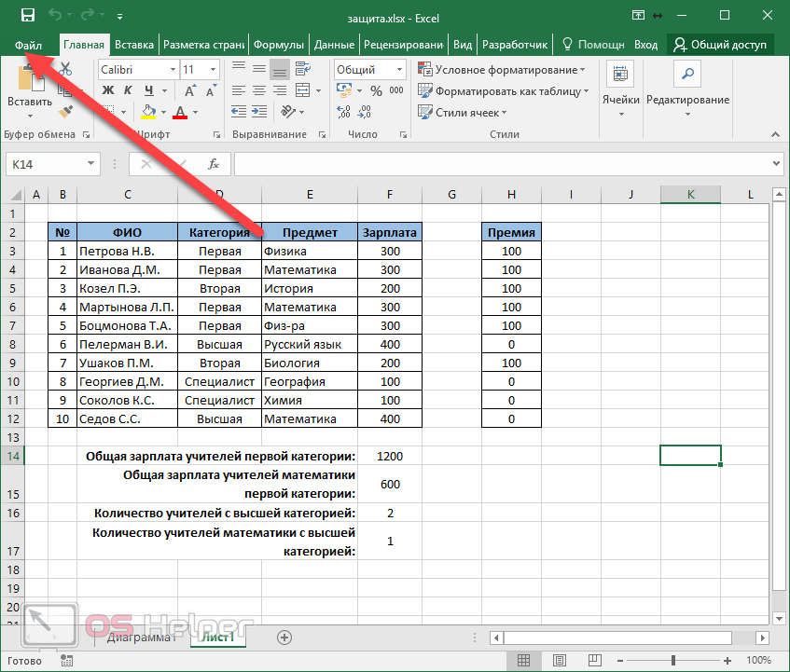Image resolution: width=790 pixels, height=672 pixels.
Task: Click the percent style icon
Action: click(377, 90)
